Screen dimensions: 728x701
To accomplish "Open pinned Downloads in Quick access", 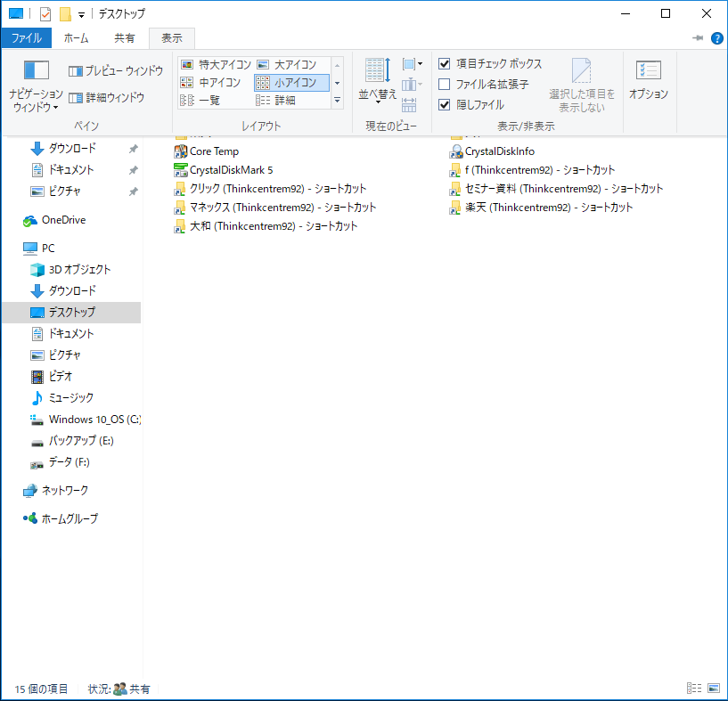I will (x=72, y=149).
